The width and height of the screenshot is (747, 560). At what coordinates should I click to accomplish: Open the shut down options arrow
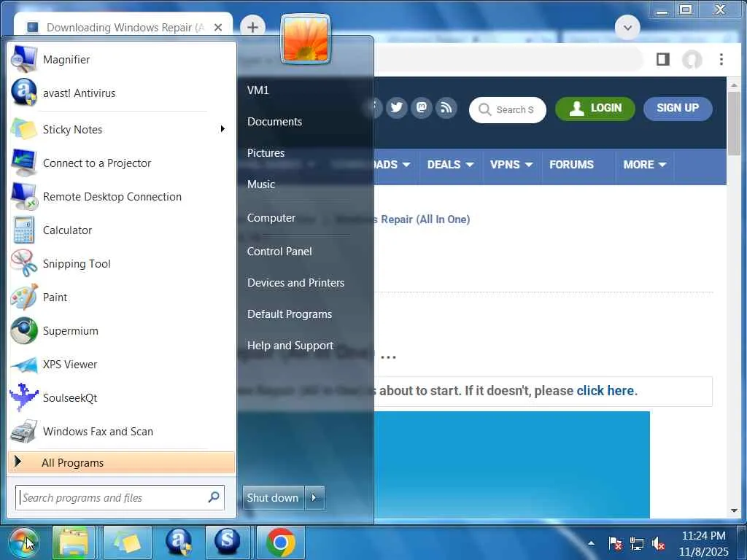point(314,497)
